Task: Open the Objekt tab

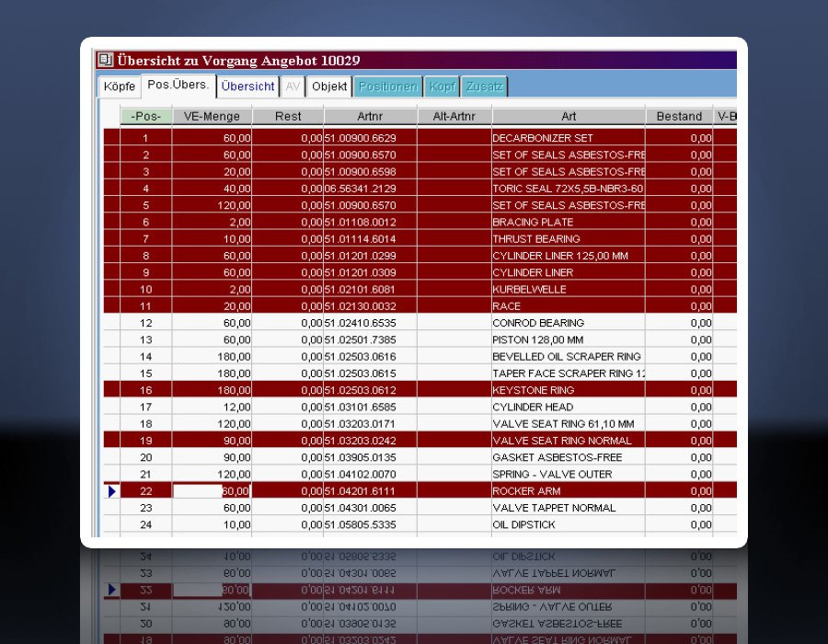Action: click(329, 86)
